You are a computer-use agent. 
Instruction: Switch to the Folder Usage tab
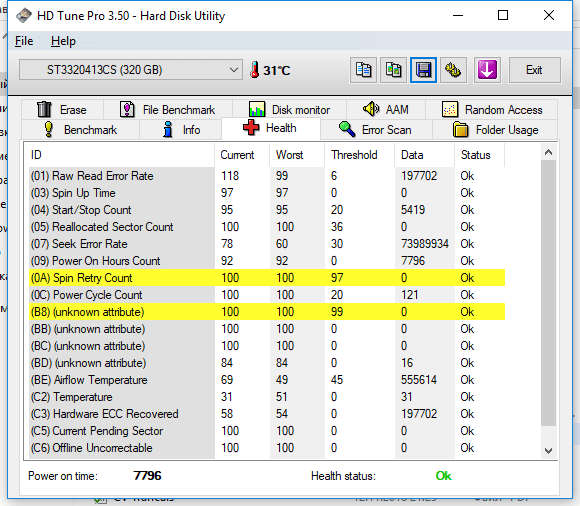click(495, 130)
